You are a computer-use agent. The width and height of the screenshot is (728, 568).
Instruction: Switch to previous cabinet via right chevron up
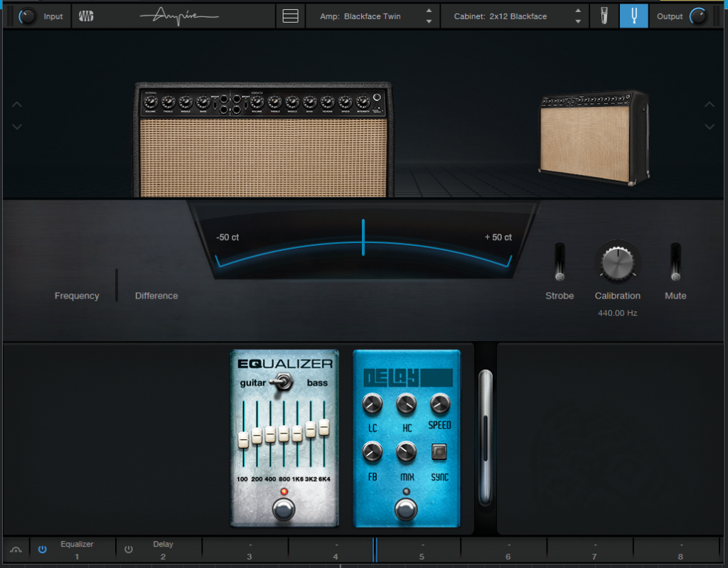[710, 105]
